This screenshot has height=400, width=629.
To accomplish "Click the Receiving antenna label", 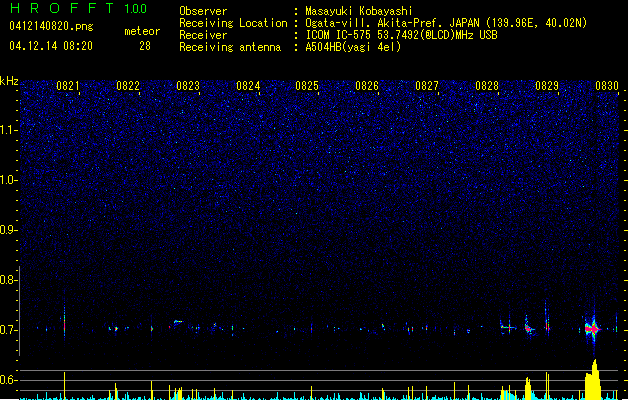I will [x=230, y=47].
